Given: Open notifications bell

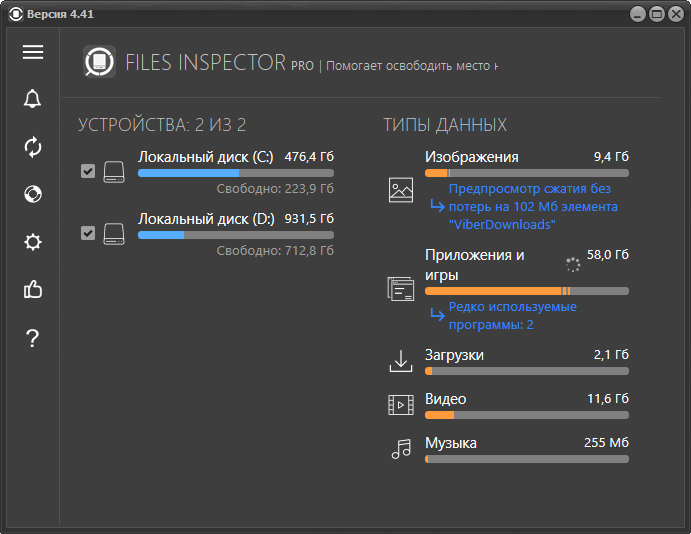Looking at the screenshot, I should (x=33, y=99).
